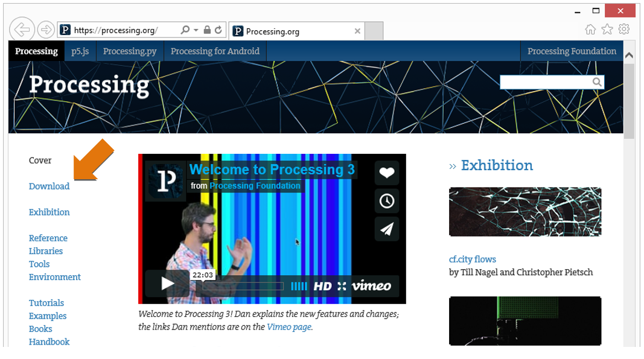644x359 pixels.
Task: Refresh the page with the reload icon
Action: click(218, 30)
